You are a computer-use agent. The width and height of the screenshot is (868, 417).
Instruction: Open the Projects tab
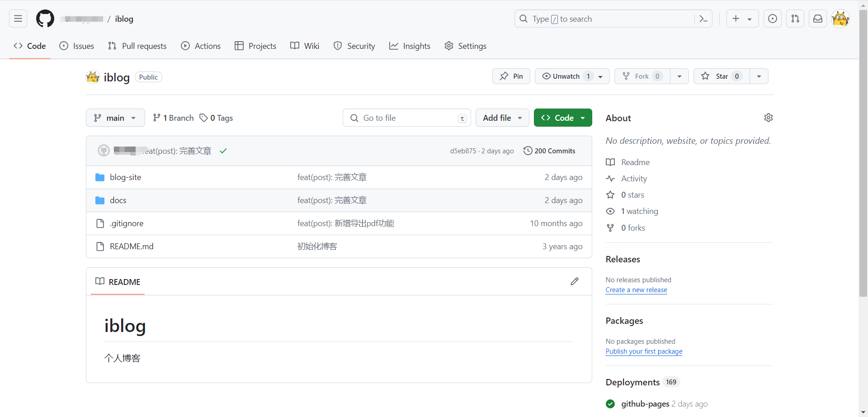pyautogui.click(x=255, y=46)
